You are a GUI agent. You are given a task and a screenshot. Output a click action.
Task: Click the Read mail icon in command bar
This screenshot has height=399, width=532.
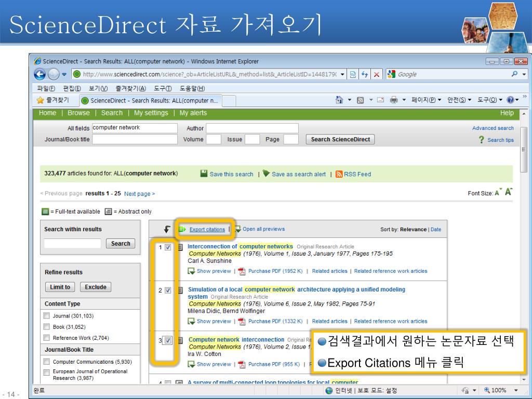coord(381,100)
